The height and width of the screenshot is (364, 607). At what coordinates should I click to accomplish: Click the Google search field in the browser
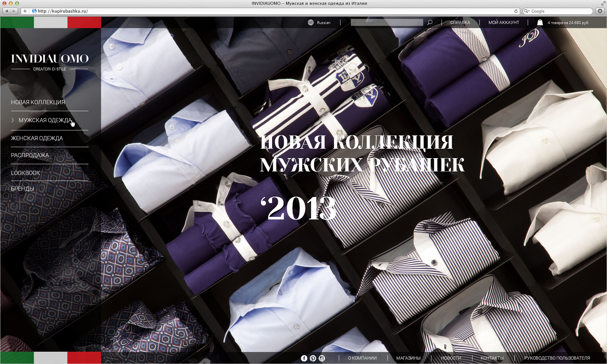558,11
